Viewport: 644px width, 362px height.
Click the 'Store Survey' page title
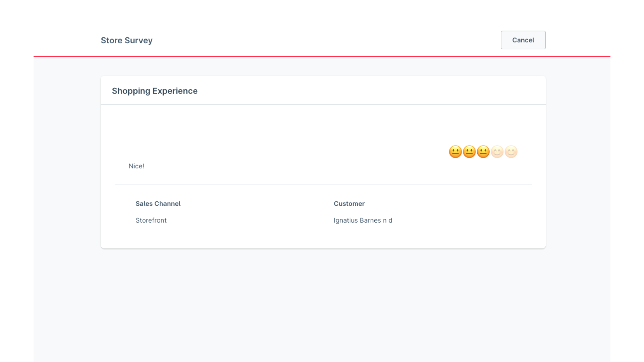coord(127,40)
